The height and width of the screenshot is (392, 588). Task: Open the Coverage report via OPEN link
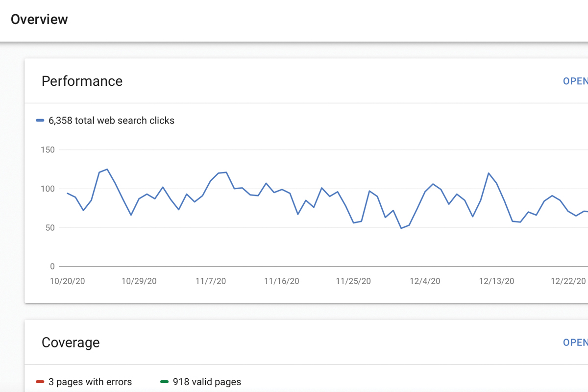tap(576, 342)
